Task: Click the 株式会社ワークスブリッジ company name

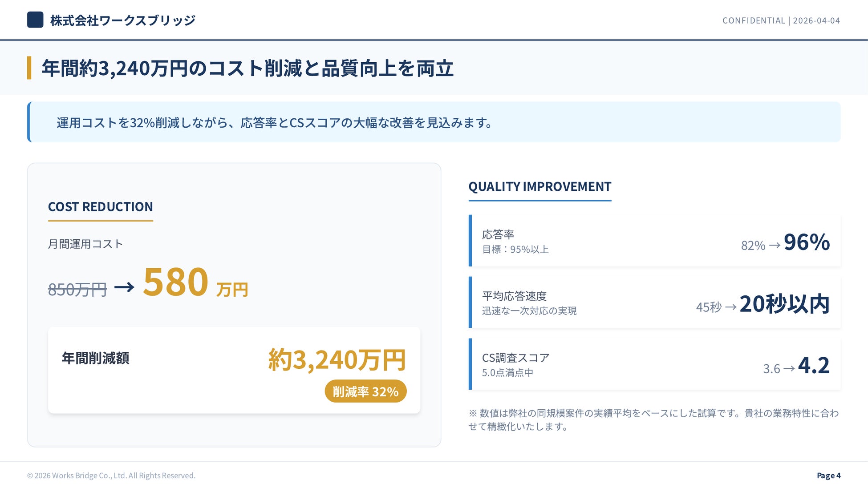Action: [x=122, y=20]
